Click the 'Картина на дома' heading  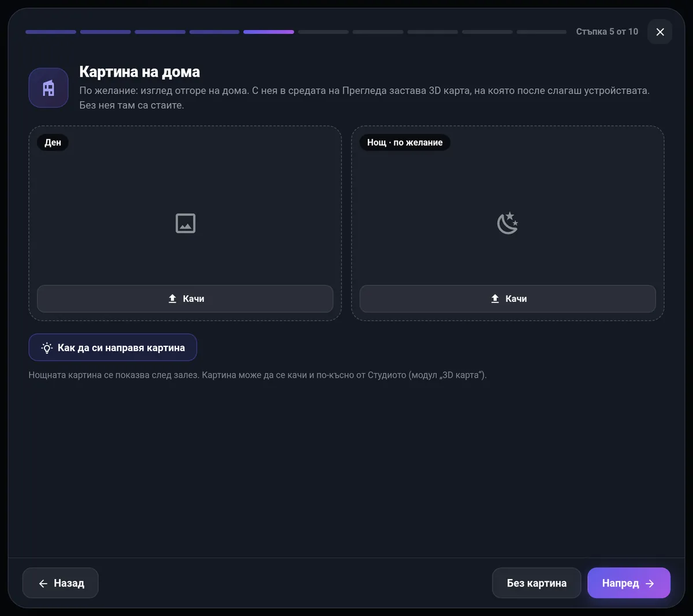(140, 72)
